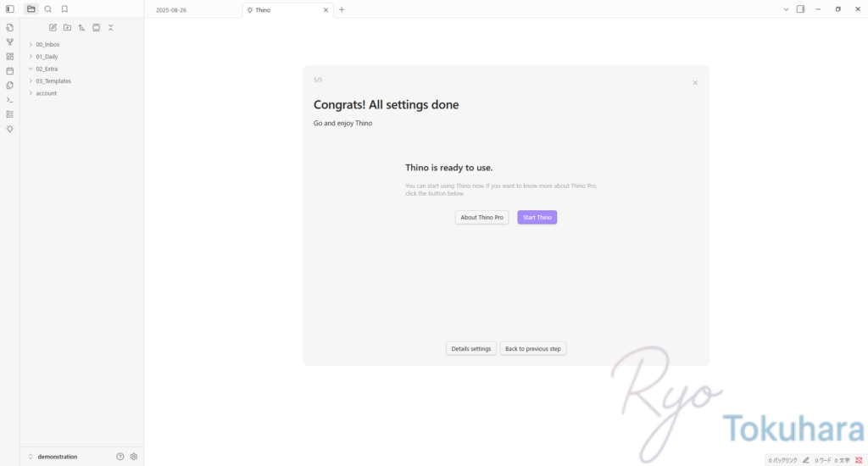868x466 pixels.
Task: Open help question mark icon
Action: (120, 457)
